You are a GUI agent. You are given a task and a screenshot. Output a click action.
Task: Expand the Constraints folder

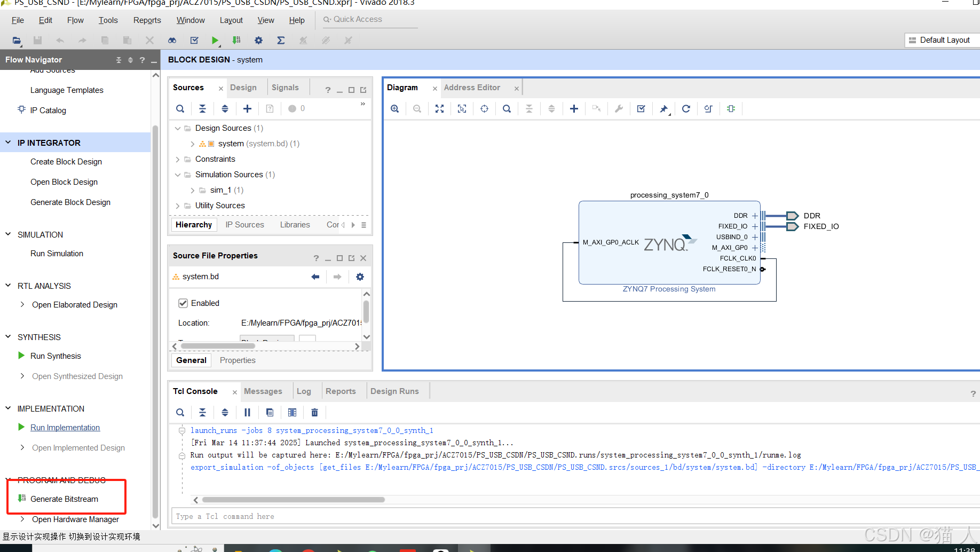point(178,159)
